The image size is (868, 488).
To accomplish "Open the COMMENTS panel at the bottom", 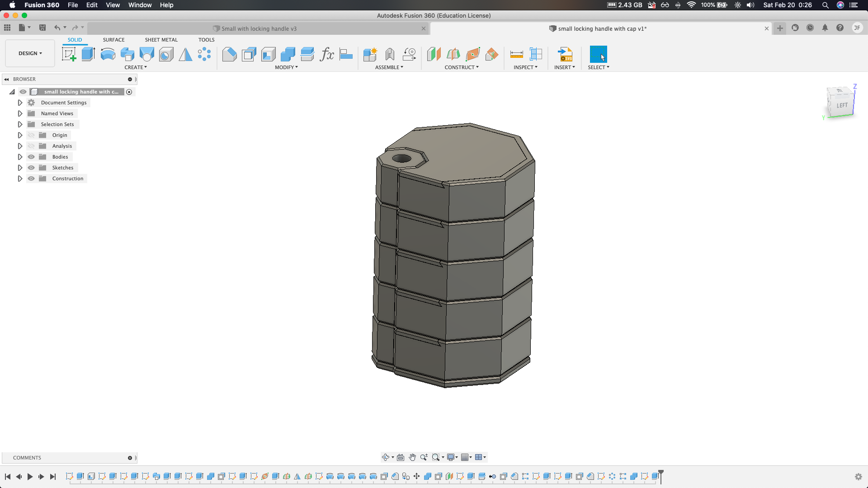I will click(x=27, y=458).
